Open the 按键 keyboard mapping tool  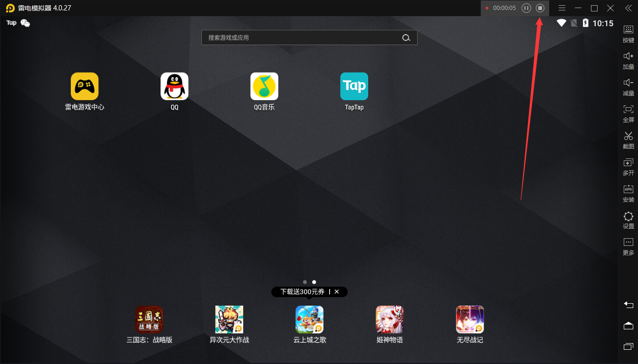click(x=628, y=34)
